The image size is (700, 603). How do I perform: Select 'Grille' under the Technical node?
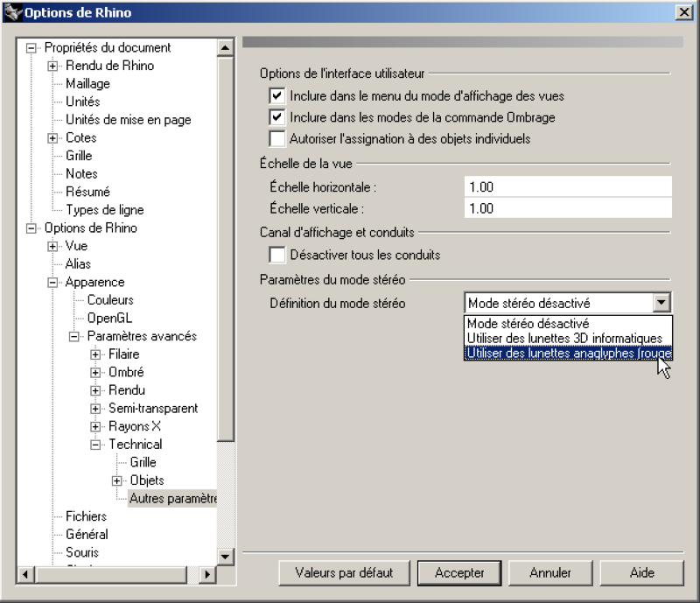click(143, 462)
